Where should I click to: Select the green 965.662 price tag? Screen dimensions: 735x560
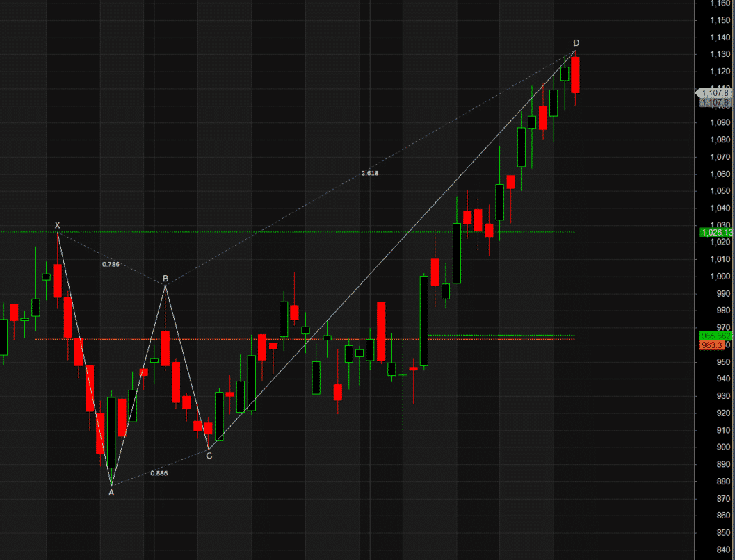(716, 336)
